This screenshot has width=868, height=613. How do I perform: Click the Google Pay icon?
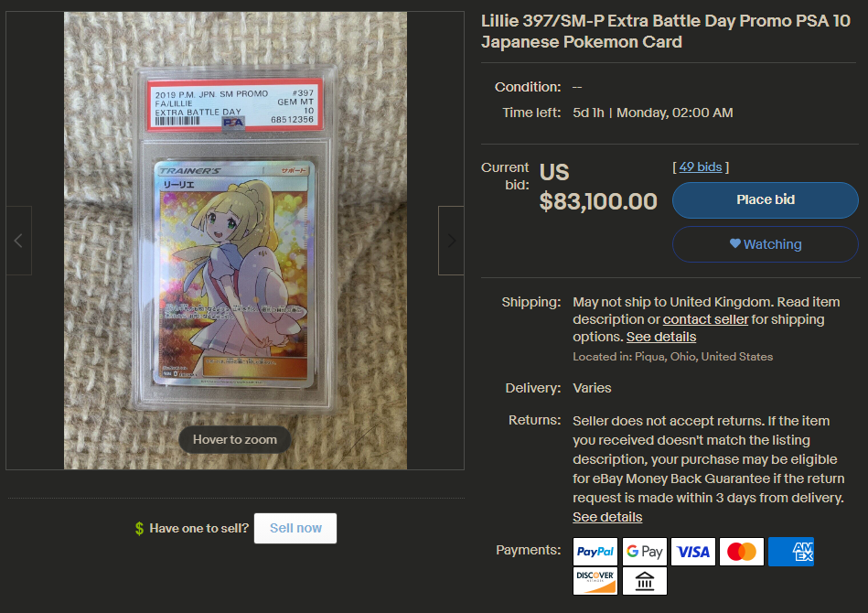(644, 552)
